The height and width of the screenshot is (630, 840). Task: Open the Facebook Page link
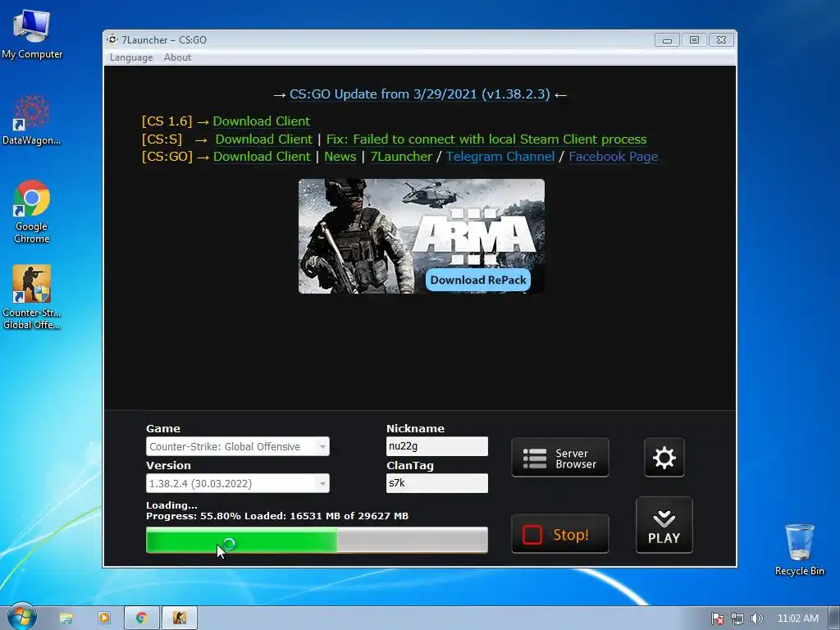click(614, 157)
